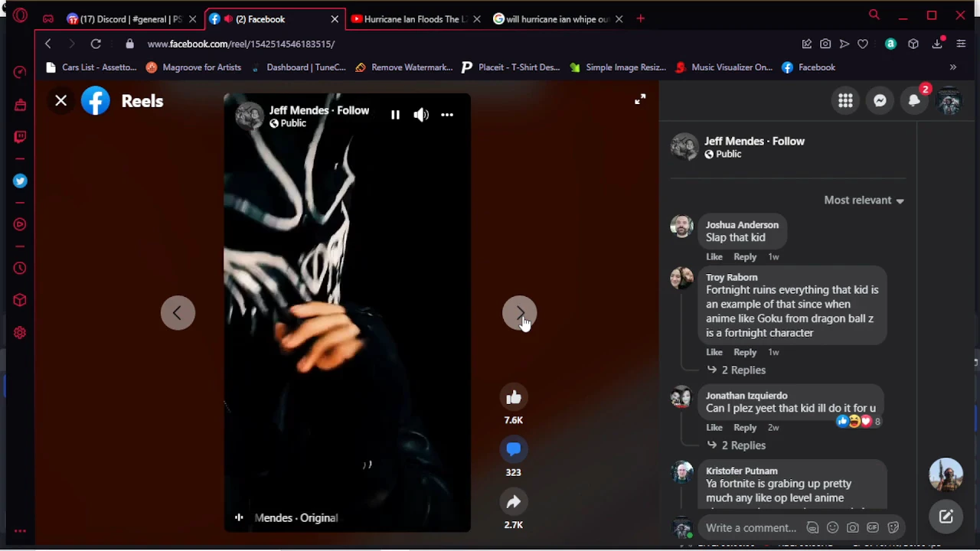Image resolution: width=980 pixels, height=551 pixels.
Task: Close the Reels viewer with the X
Action: 61,100
